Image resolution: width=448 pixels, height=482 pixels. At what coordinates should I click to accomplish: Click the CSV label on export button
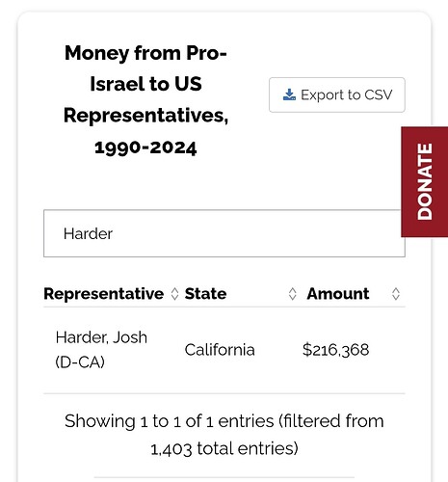[x=379, y=94]
